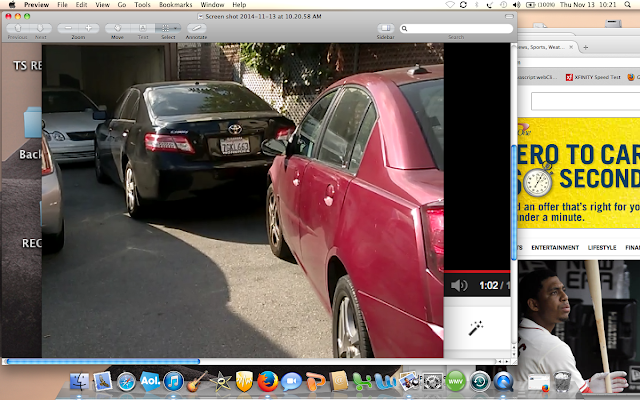Open the Preview app icon in the Dock

point(409,382)
